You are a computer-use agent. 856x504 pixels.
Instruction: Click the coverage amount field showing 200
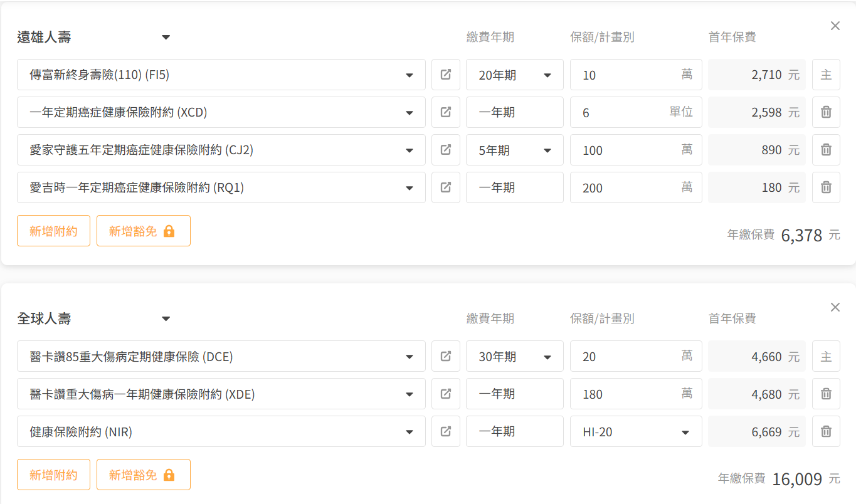point(636,187)
